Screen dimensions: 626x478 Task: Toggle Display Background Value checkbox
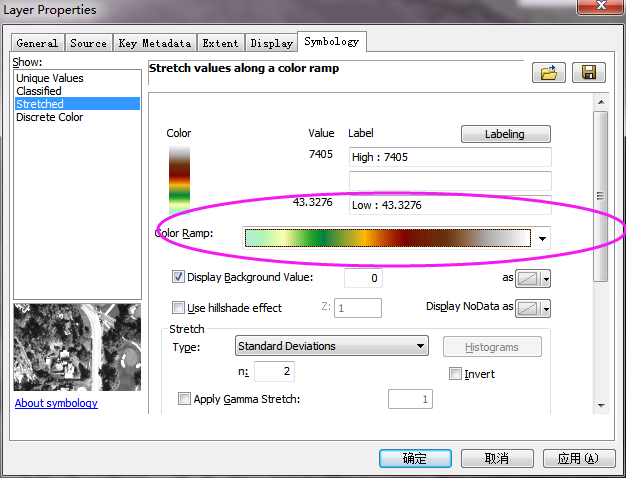[178, 277]
